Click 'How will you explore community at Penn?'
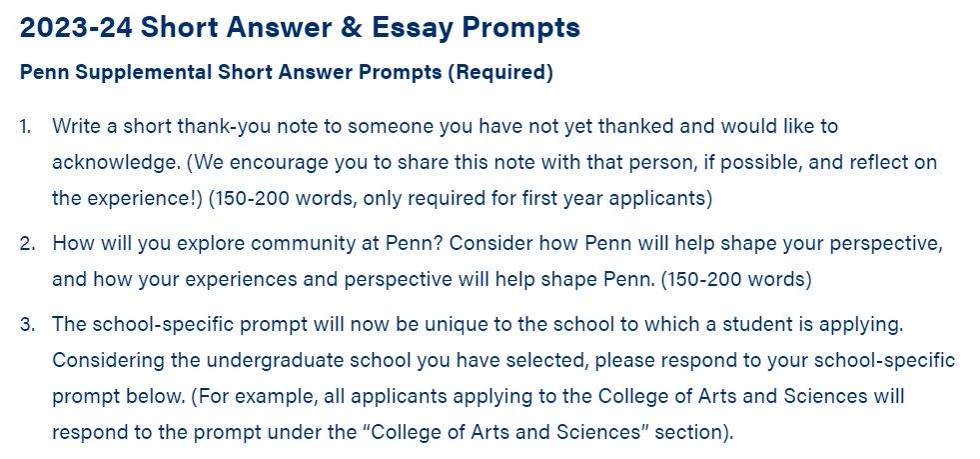This screenshot has width=980, height=459. 248,243
